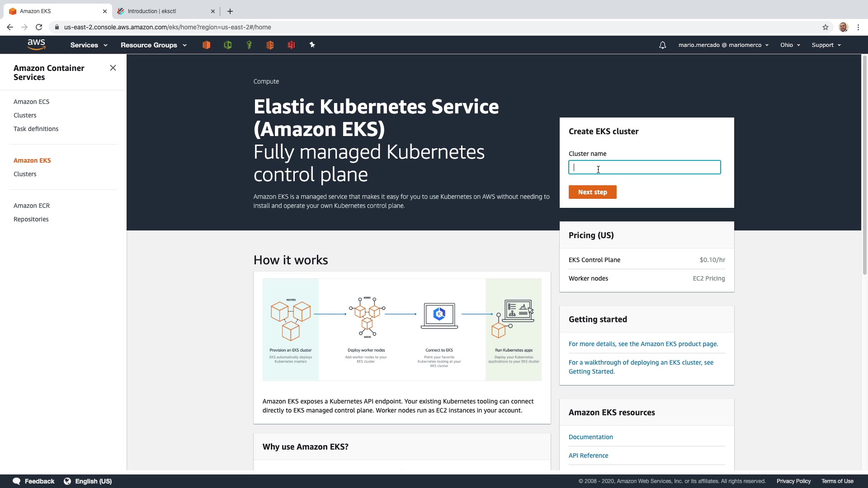Open the EC2 orange shortcut icon

[206, 45]
